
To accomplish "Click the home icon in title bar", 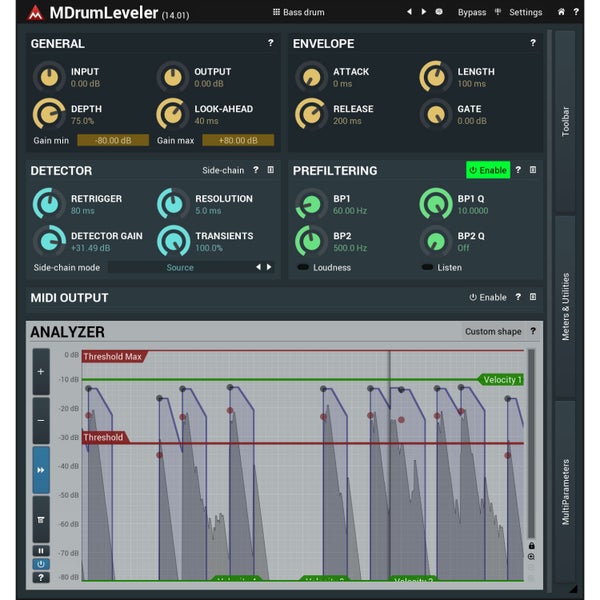I will 561,12.
